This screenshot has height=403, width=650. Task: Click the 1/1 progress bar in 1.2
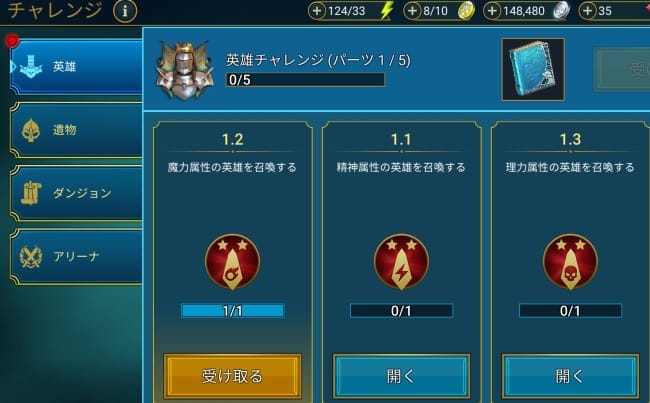[x=233, y=311]
